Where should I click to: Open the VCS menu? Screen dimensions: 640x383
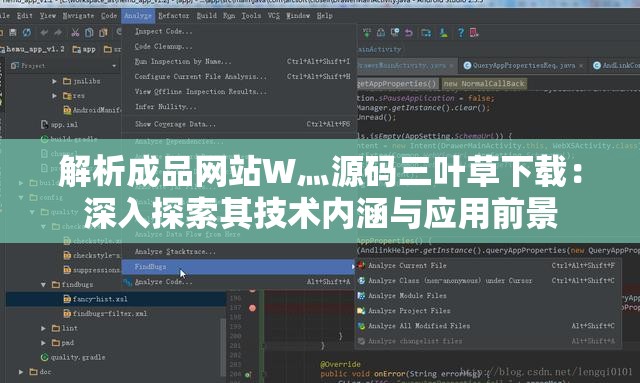click(x=273, y=16)
